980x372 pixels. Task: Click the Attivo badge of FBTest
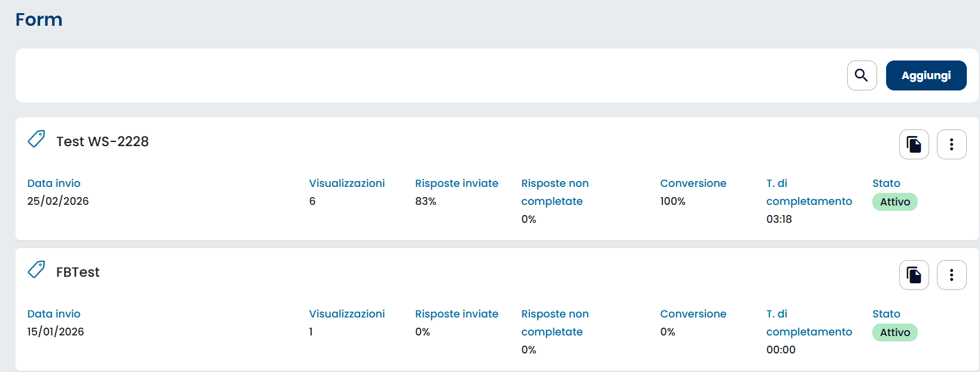[894, 332]
